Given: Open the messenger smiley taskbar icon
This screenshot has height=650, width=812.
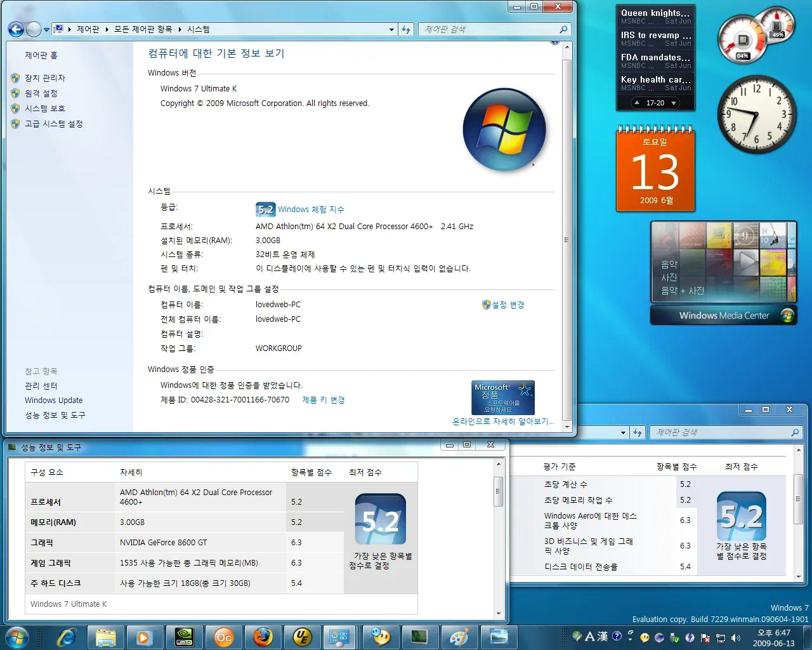Looking at the screenshot, I should (x=381, y=637).
